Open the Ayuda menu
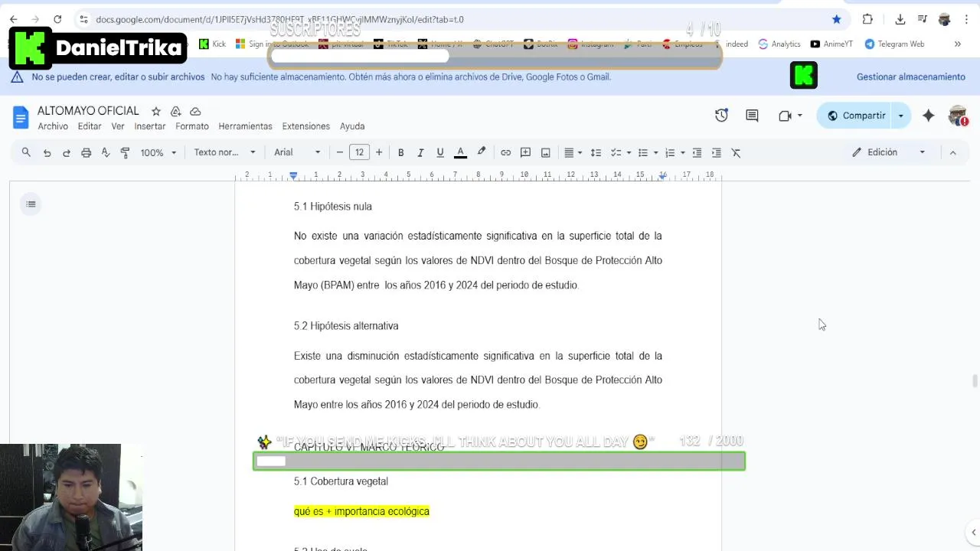Image resolution: width=980 pixels, height=551 pixels. click(352, 126)
